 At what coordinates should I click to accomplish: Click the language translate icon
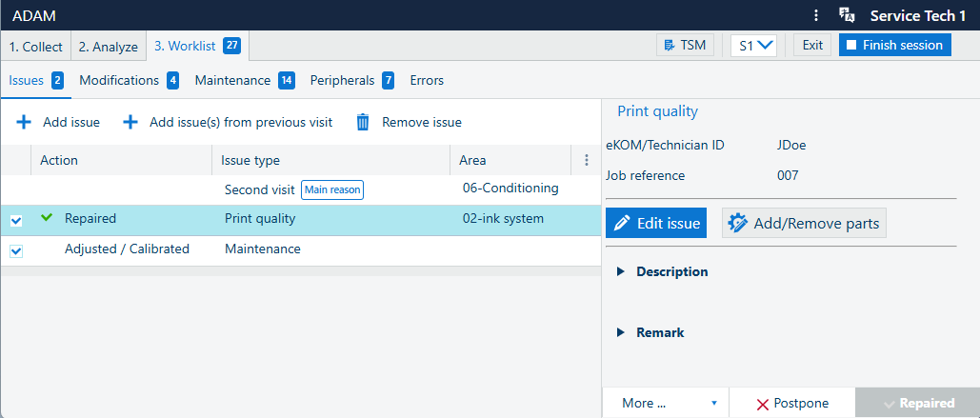846,15
